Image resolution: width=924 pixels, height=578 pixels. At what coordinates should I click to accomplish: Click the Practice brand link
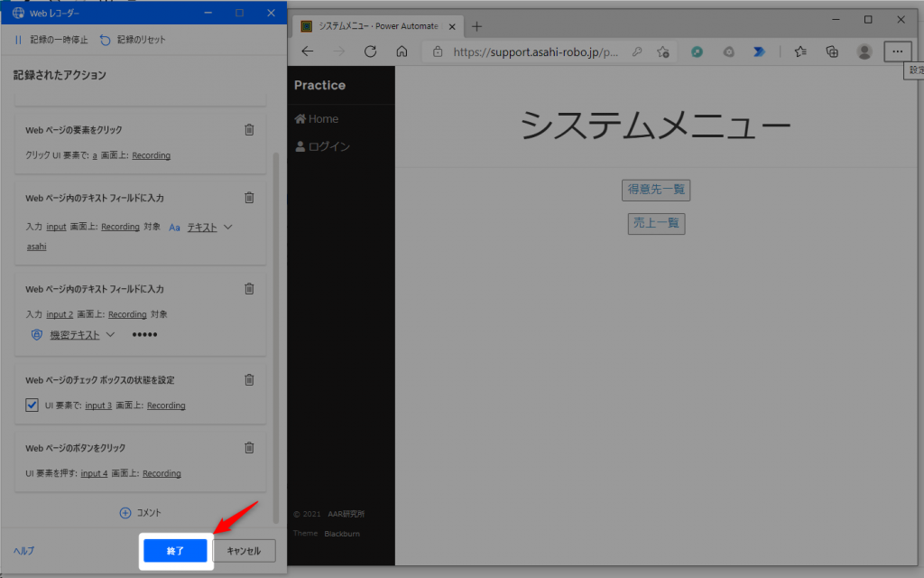320,85
